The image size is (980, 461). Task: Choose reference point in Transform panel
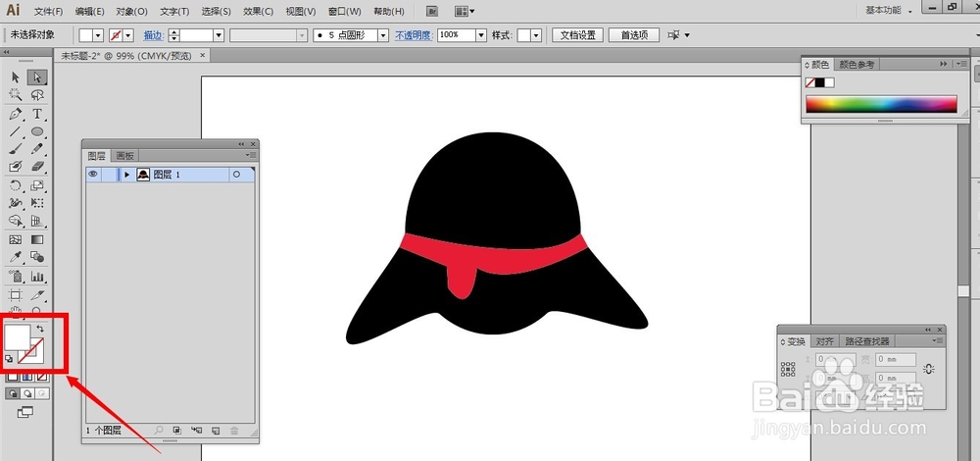pos(788,369)
